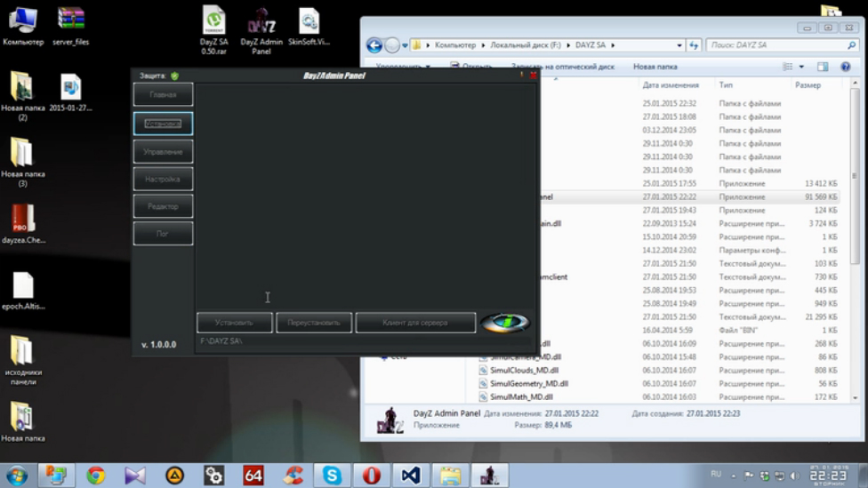Open the address bar history dropdown
The image size is (868, 488).
pyautogui.click(x=679, y=45)
